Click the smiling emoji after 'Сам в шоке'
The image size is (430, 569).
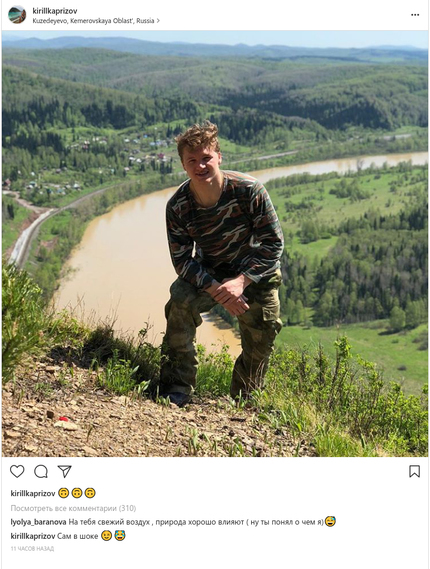[x=106, y=536]
